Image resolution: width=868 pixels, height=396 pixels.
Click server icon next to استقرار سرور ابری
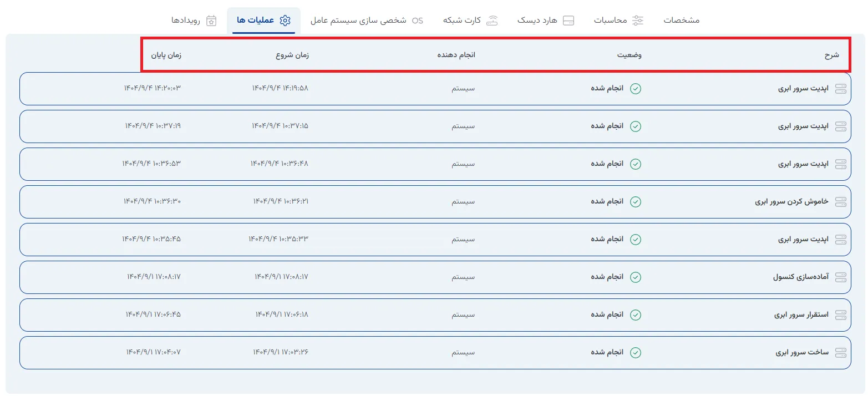[841, 315]
